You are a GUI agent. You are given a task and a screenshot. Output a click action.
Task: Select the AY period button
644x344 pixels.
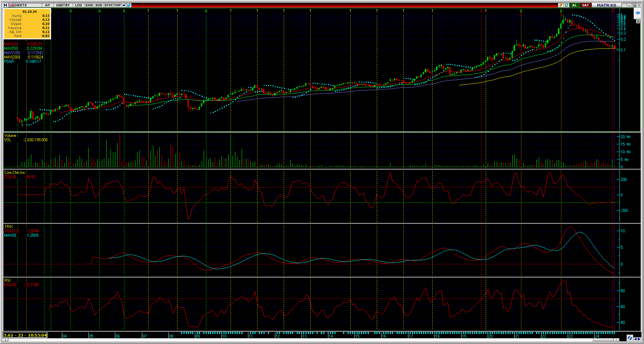pyautogui.click(x=47, y=5)
